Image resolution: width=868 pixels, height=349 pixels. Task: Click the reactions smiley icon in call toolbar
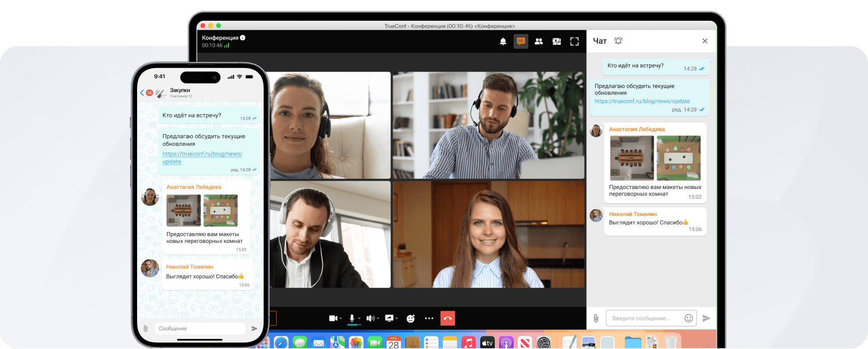(x=411, y=319)
